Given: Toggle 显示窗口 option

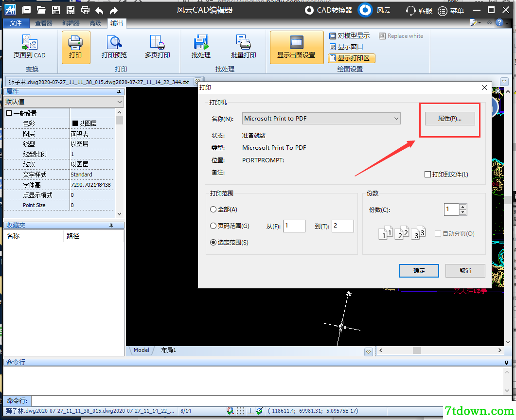Looking at the screenshot, I should click(x=346, y=47).
